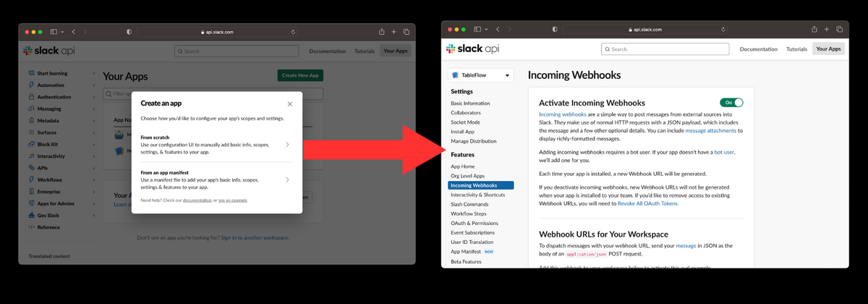Click Block Kit icon in left sidebar

[x=31, y=144]
